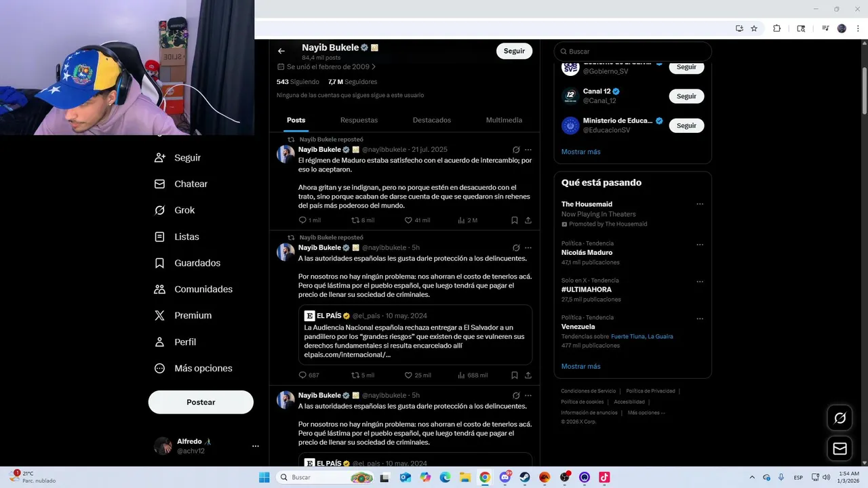
Task: Open Comunidades in the sidebar
Action: (x=193, y=289)
